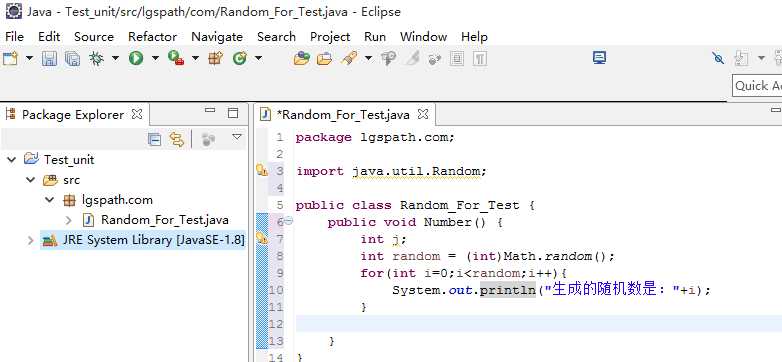Toggle Show Whitespace Characters pilcrow icon

[479, 58]
